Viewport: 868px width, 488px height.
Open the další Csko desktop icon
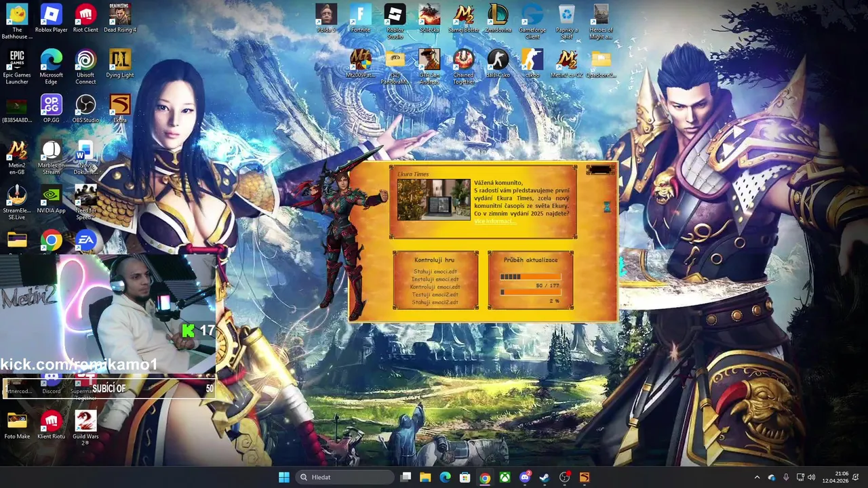tap(498, 64)
